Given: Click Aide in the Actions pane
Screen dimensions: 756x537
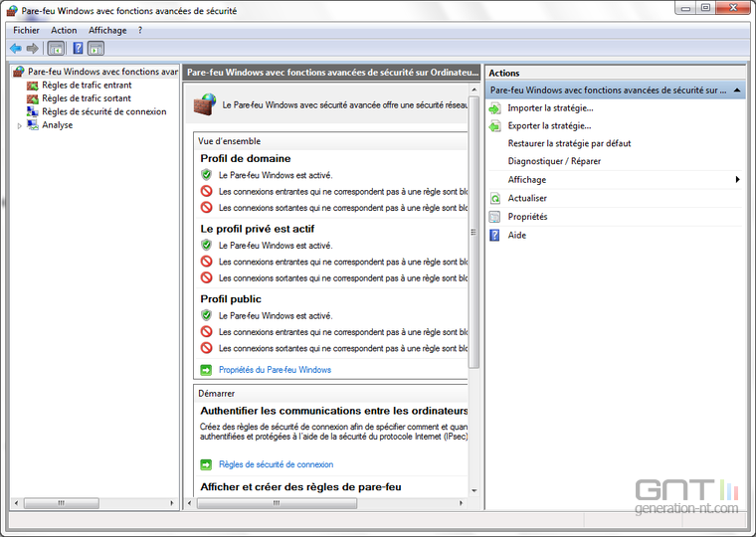Looking at the screenshot, I should [x=517, y=235].
